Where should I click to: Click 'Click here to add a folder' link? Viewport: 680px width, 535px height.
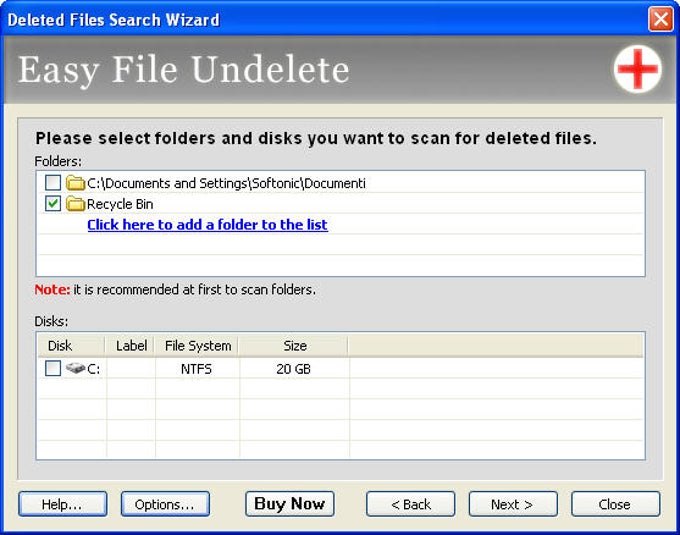[207, 225]
